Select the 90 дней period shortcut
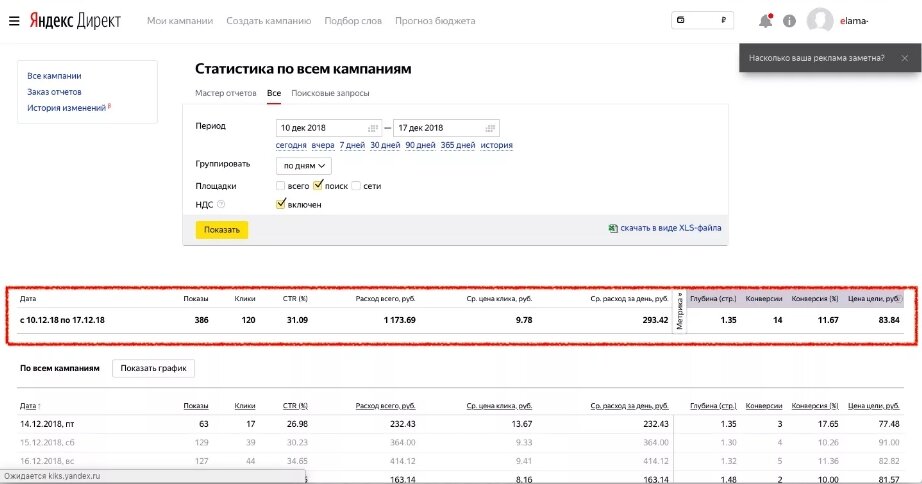 pos(420,145)
